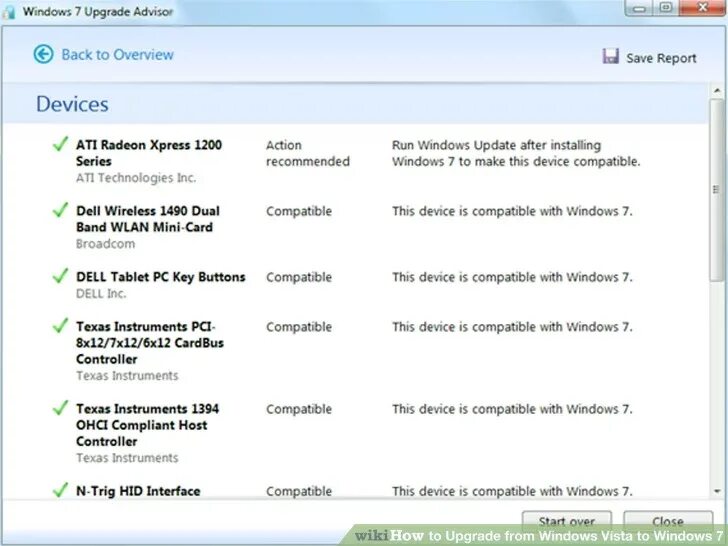This screenshot has height=546, width=728.
Task: Minimize the Upgrade Advisor window
Action: tap(639, 7)
